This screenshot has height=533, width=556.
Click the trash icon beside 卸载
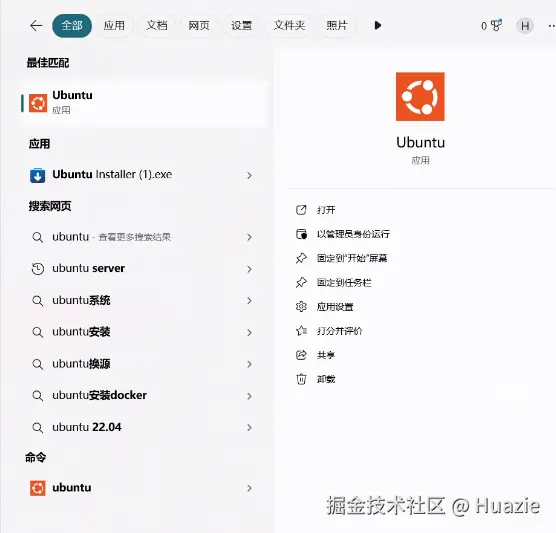(x=301, y=379)
